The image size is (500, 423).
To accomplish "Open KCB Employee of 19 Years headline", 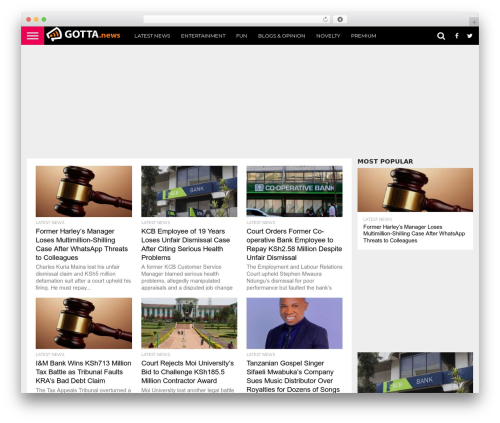I will click(186, 244).
